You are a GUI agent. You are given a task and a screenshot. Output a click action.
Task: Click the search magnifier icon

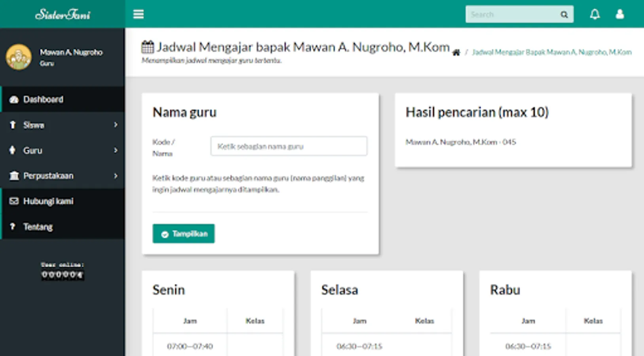point(564,15)
